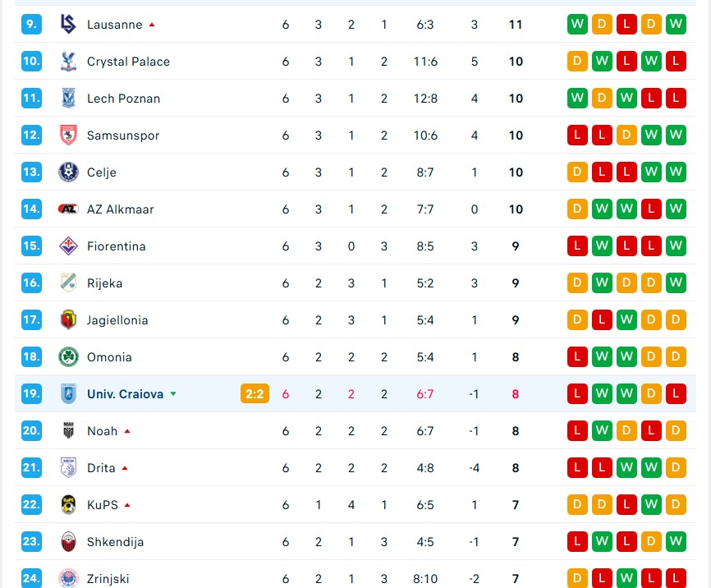Click the green down arrow beside Univ. Craiova
711x588 pixels.
tap(173, 394)
